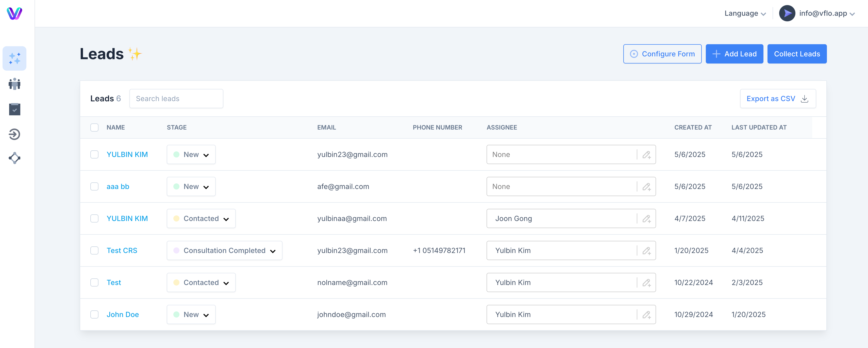Open the New stage dropdown for John Doe

pos(191,315)
